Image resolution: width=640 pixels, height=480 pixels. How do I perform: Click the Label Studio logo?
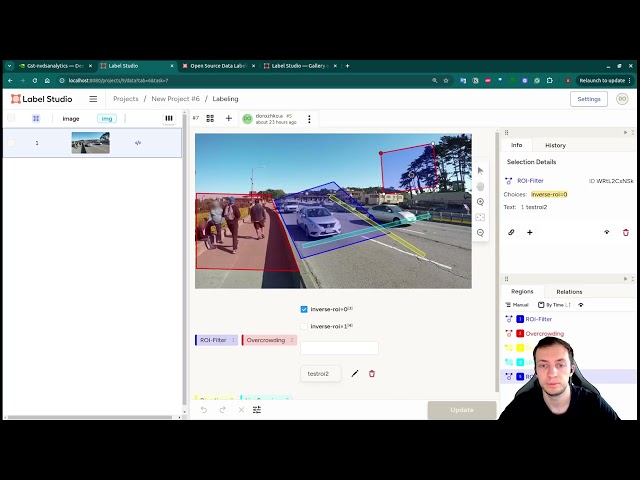(42, 99)
